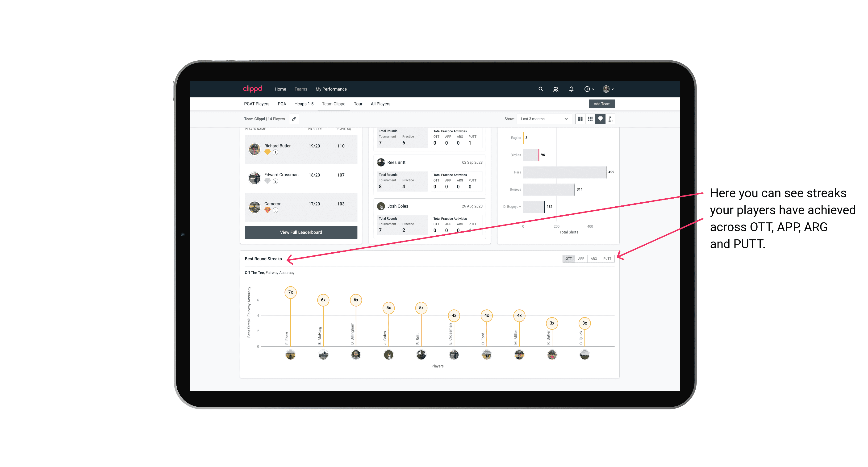The image size is (868, 467).
Task: Expand the My Performance navigation menu
Action: click(x=331, y=89)
